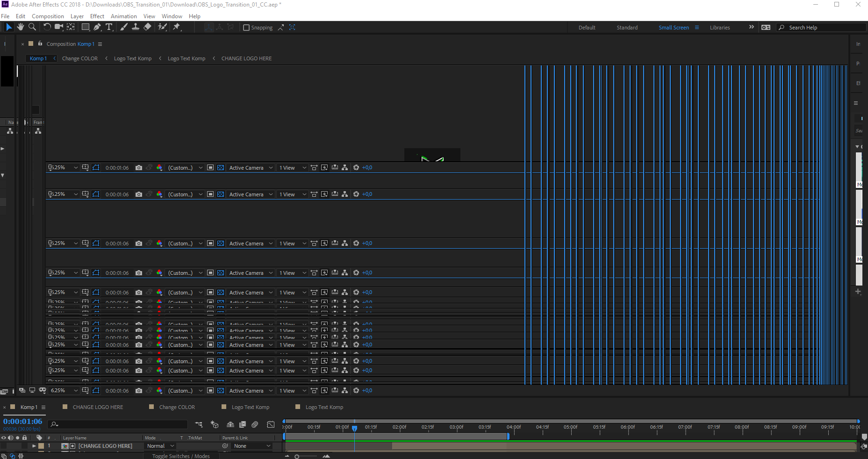The height and width of the screenshot is (459, 868).
Task: Open Normal blending mode dropdown
Action: (x=160, y=446)
